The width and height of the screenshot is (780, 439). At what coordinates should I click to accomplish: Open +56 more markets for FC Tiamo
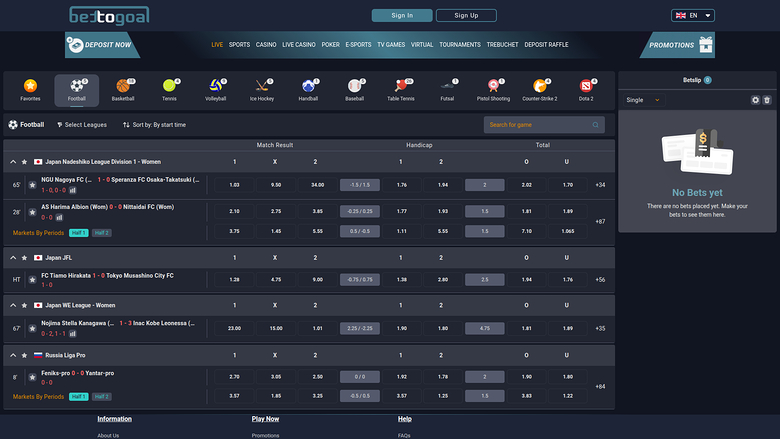pyautogui.click(x=600, y=280)
